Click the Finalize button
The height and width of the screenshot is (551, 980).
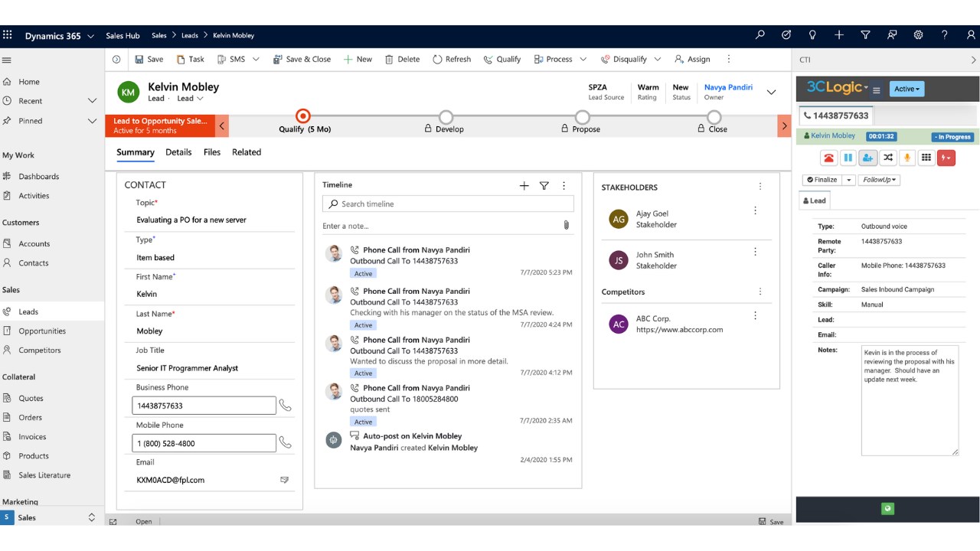tap(822, 180)
